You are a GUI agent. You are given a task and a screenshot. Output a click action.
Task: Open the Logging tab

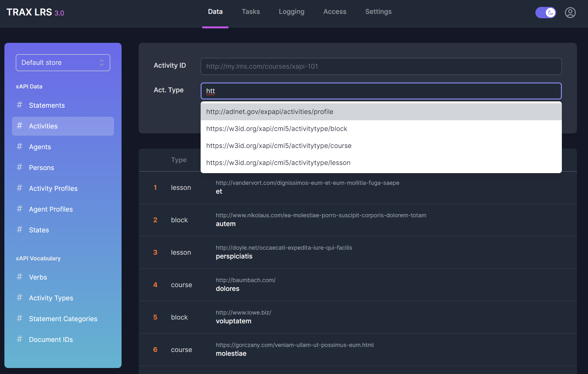coord(291,12)
